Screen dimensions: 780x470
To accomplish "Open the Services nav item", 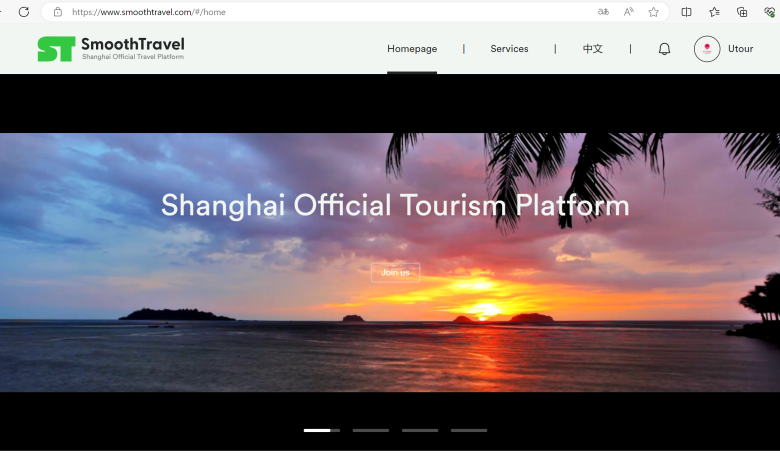I will pyautogui.click(x=509, y=49).
